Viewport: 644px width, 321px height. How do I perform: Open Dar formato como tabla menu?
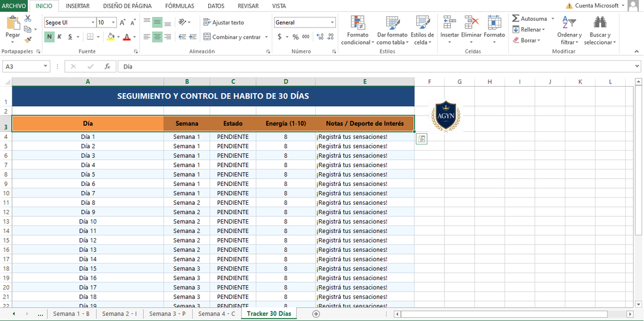392,31
